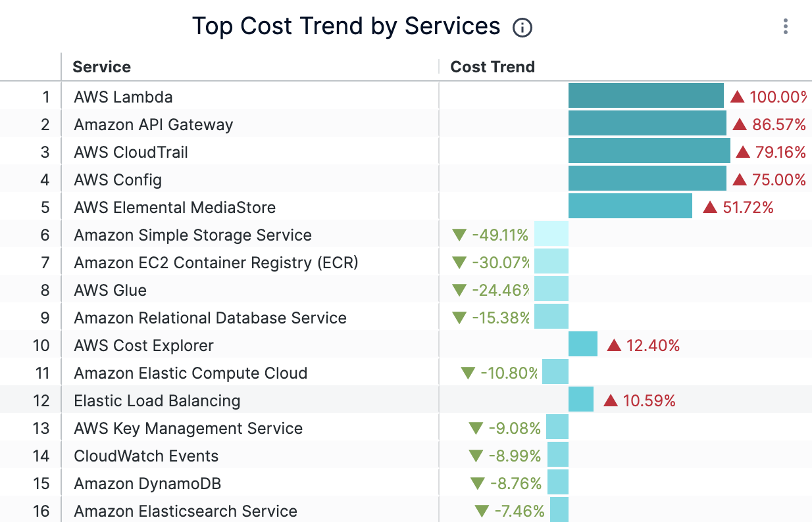812x522 pixels.
Task: Click the red up arrow for Elastic Load Balancing
Action: coord(611,401)
